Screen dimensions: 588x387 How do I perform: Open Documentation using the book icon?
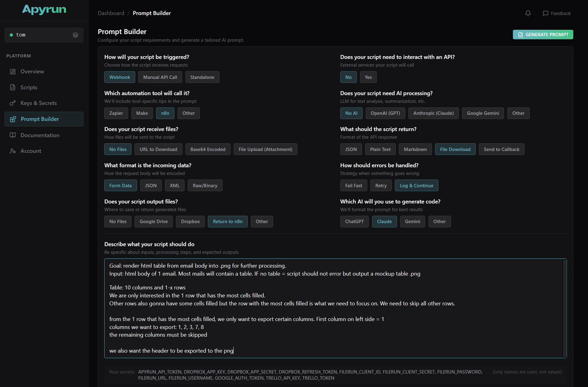click(x=13, y=135)
